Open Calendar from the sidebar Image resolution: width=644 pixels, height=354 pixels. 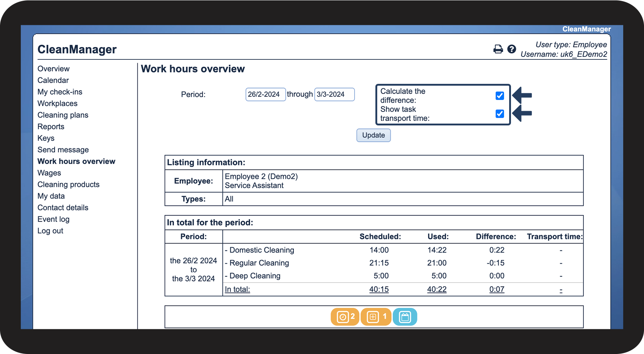tap(53, 80)
